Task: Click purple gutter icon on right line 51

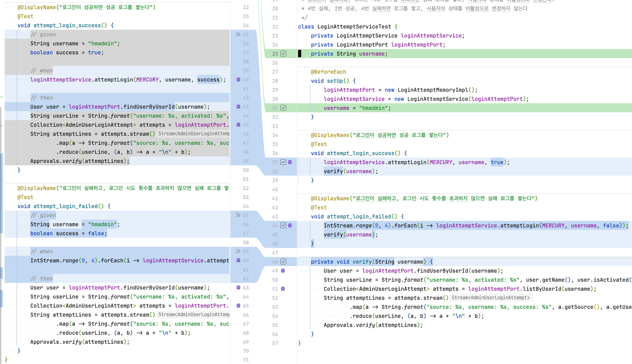Action: [283, 289]
